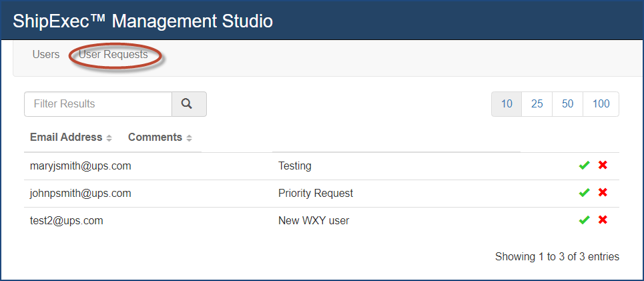
Task: Approve johnpsmith@ups.com request with green checkmark
Action: click(x=584, y=193)
